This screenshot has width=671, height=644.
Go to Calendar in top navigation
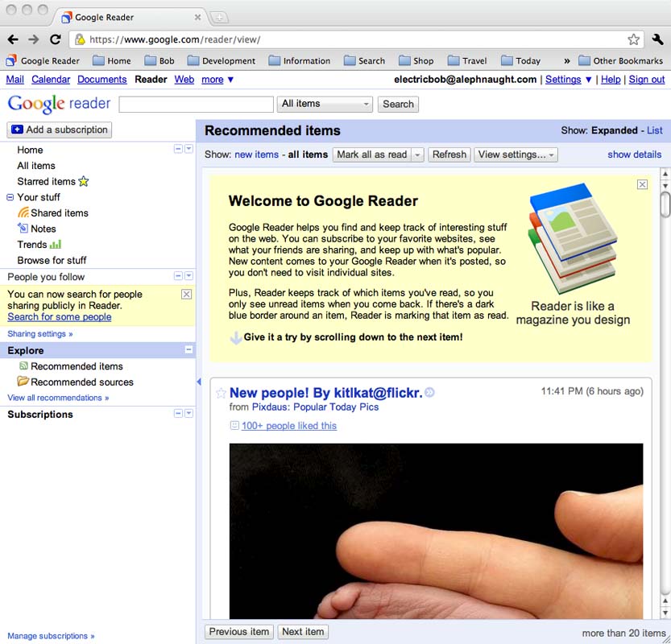click(51, 80)
